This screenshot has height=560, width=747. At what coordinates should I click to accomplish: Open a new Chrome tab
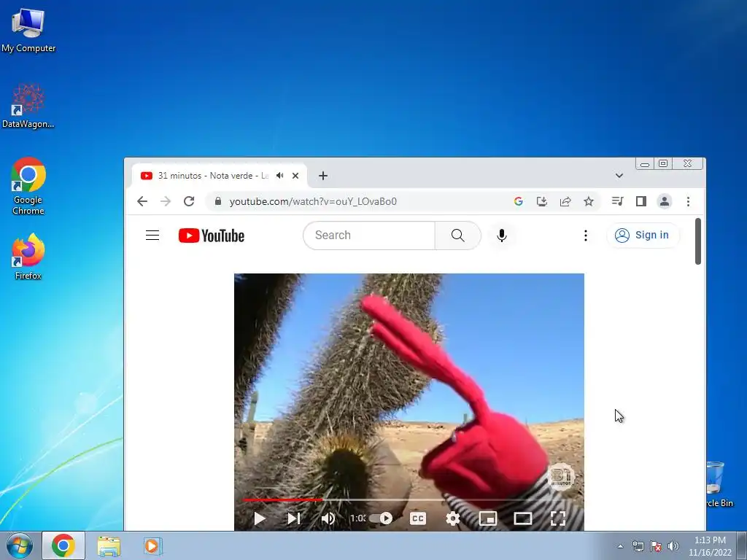[323, 176]
